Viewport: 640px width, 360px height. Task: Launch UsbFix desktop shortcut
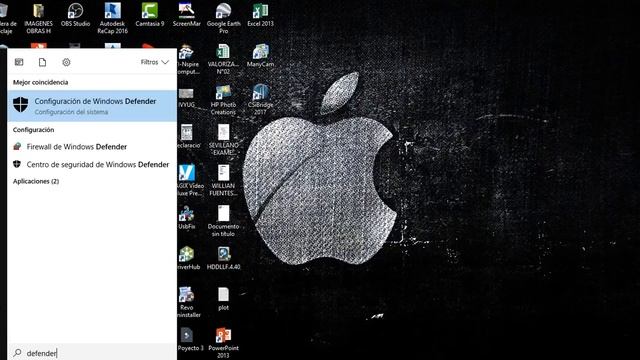pos(187,218)
